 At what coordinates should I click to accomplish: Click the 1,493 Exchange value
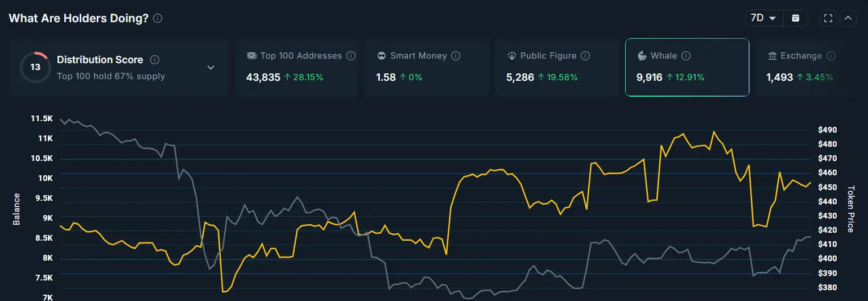click(779, 77)
